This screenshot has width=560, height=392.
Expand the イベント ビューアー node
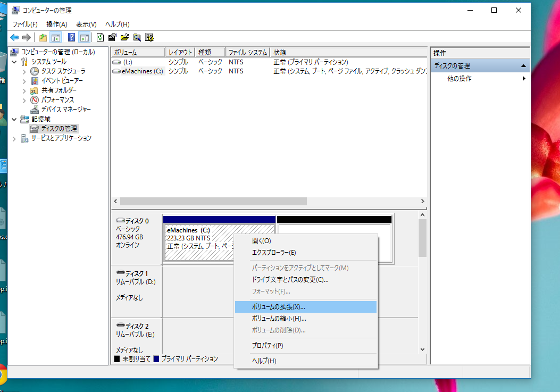[x=24, y=81]
